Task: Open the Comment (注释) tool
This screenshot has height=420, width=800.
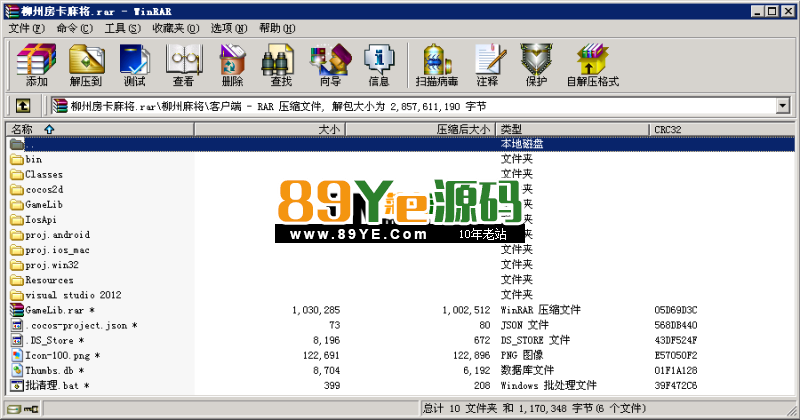Action: point(488,65)
